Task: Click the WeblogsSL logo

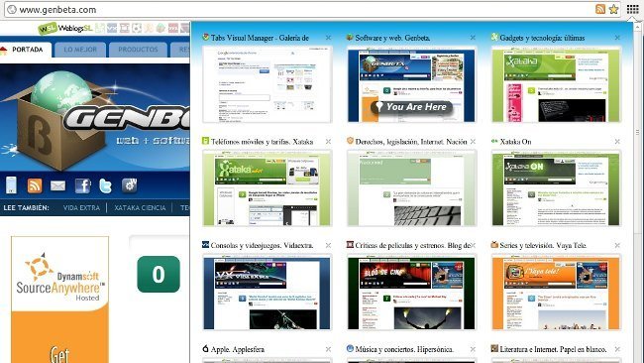Action: click(64, 28)
